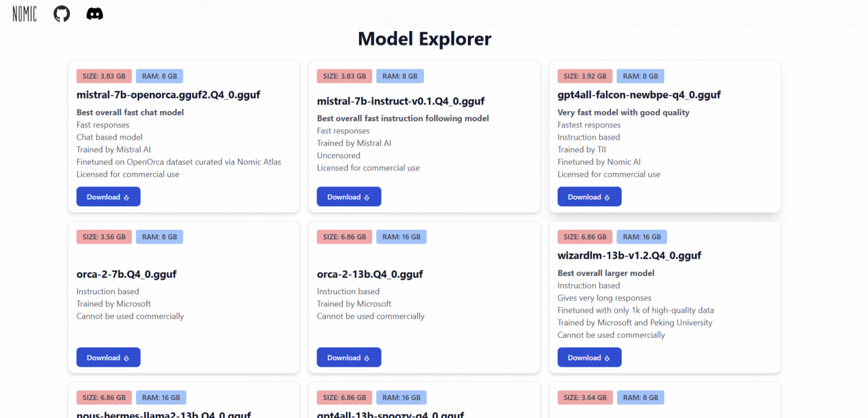868x418 pixels.
Task: Download wizardlm-13b-v1.2 model
Action: point(589,358)
